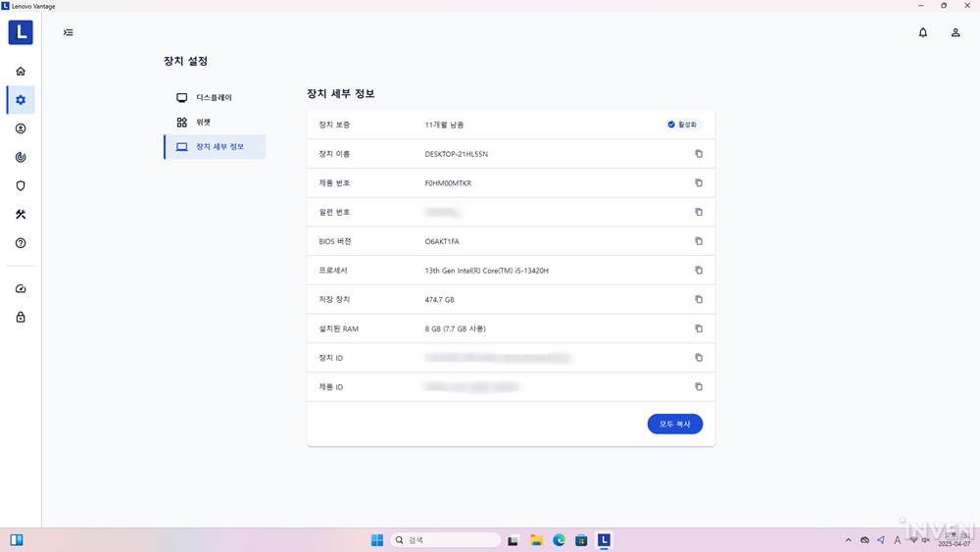The image size is (980, 552).
Task: Click the 474.7 GB storage value
Action: pos(439,299)
